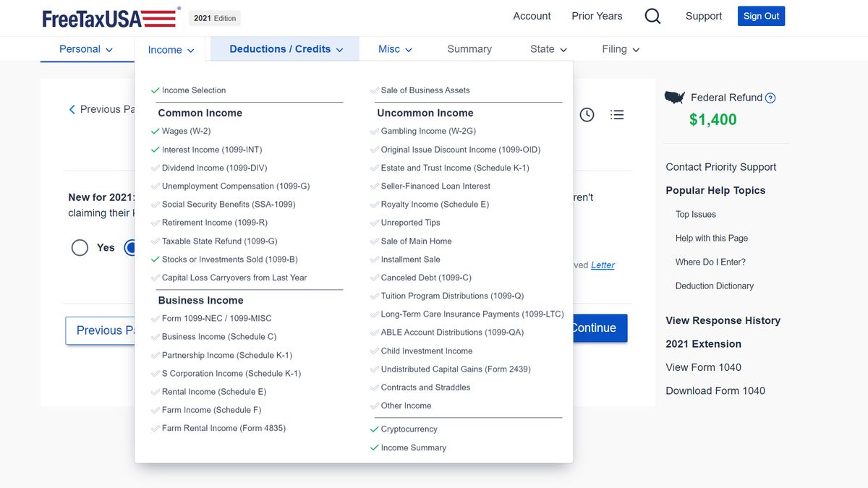Select Cryptocurrency from the Income menu

[408, 429]
